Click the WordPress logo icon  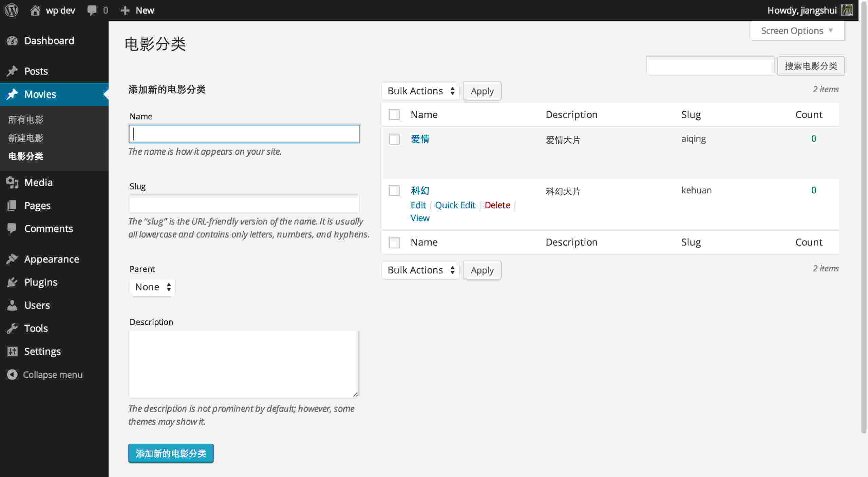(12, 10)
